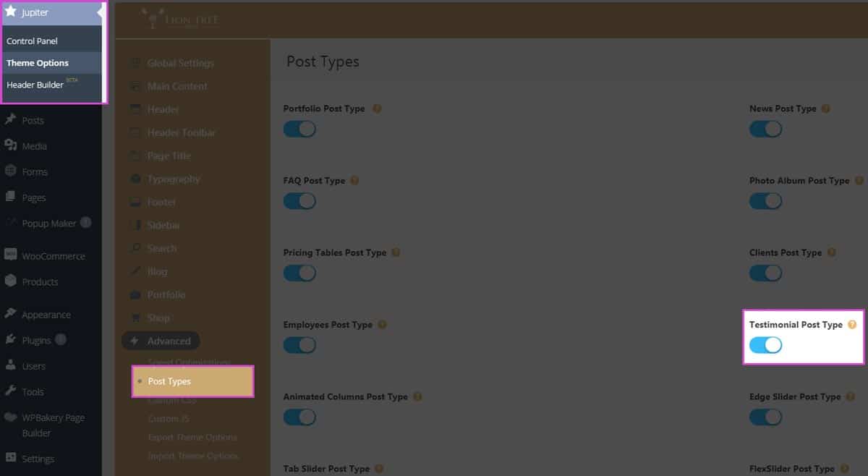Viewport: 868px width, 476px height.
Task: Toggle News Post Type switch
Action: coord(766,129)
